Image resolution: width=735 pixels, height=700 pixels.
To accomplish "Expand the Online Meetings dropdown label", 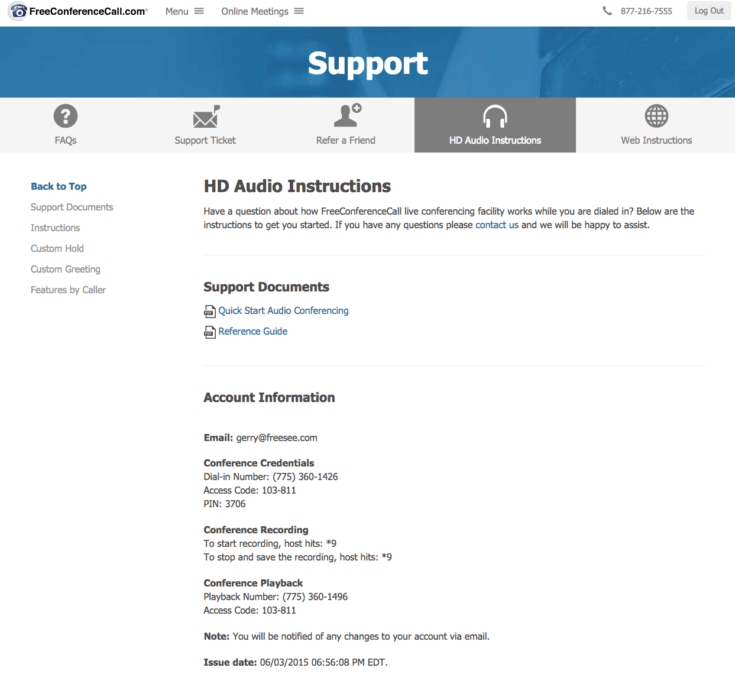I will tap(255, 11).
